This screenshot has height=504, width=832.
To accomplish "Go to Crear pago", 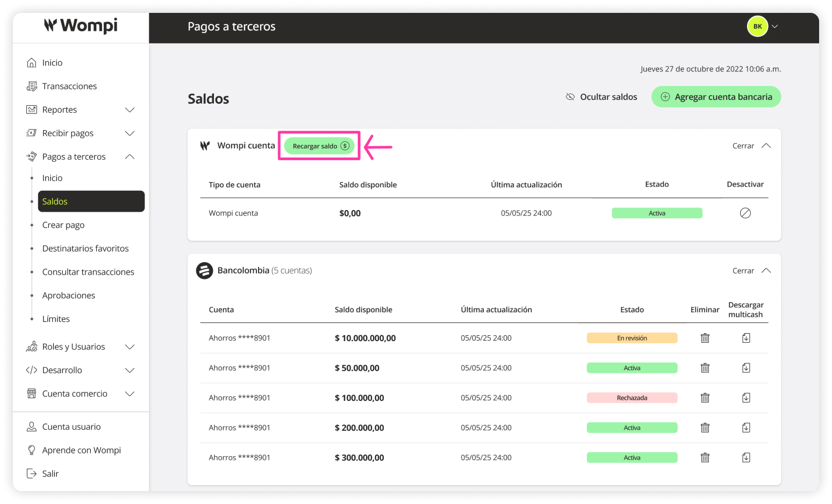I will [63, 225].
